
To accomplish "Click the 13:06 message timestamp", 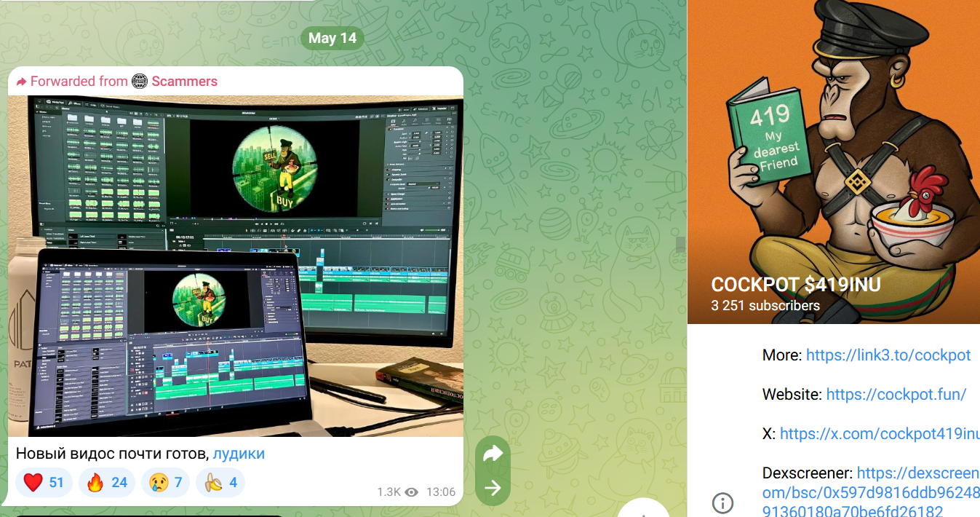I will pyautogui.click(x=440, y=492).
